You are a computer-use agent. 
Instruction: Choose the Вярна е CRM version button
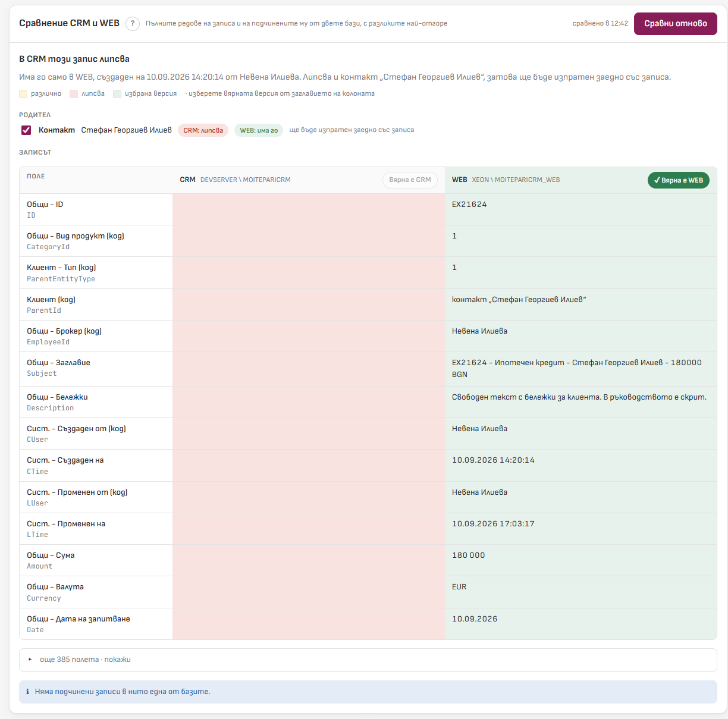pyautogui.click(x=410, y=180)
